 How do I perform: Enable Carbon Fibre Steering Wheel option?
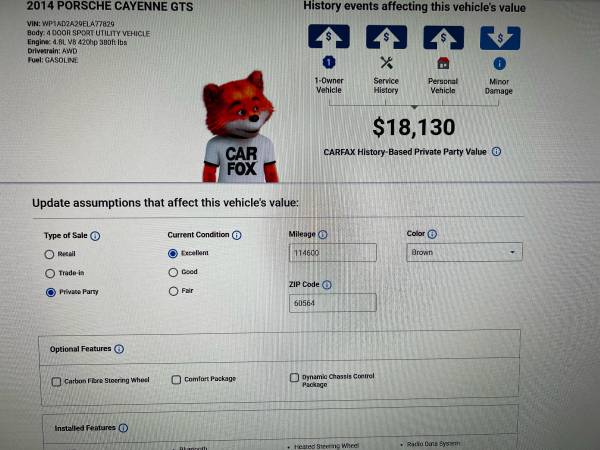(56, 382)
